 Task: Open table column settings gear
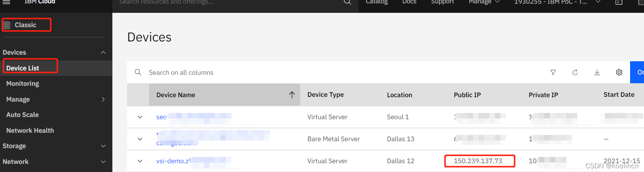click(x=619, y=72)
